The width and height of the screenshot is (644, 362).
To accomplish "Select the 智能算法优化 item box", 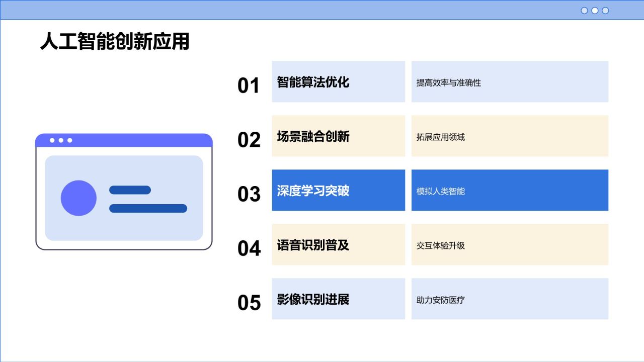I will (x=338, y=82).
